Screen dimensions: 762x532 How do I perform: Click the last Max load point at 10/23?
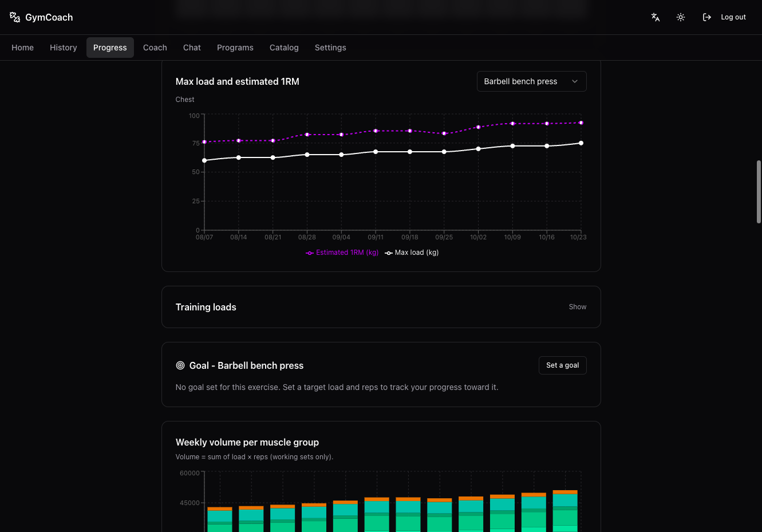coord(581,143)
